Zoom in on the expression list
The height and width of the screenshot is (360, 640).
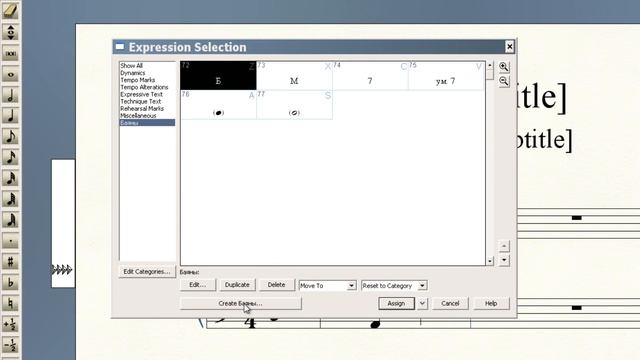point(504,67)
